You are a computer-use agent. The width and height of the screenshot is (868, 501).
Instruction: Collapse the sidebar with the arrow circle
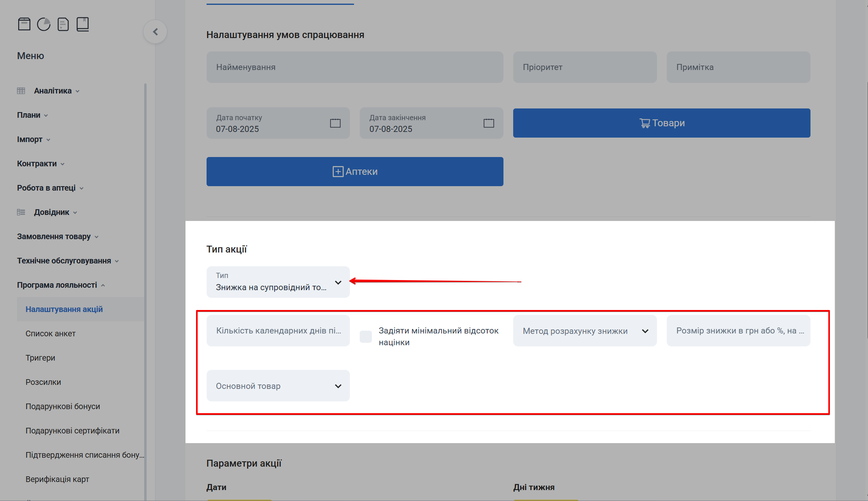(x=155, y=31)
